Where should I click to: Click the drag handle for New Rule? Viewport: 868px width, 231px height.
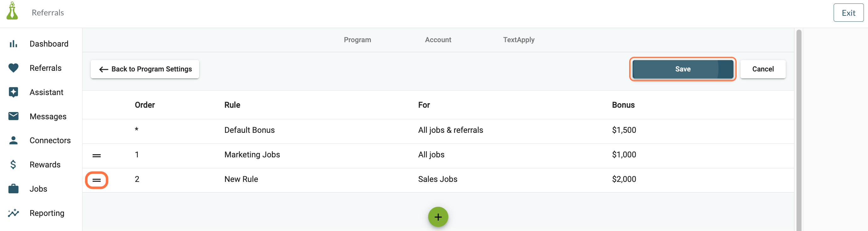(97, 180)
